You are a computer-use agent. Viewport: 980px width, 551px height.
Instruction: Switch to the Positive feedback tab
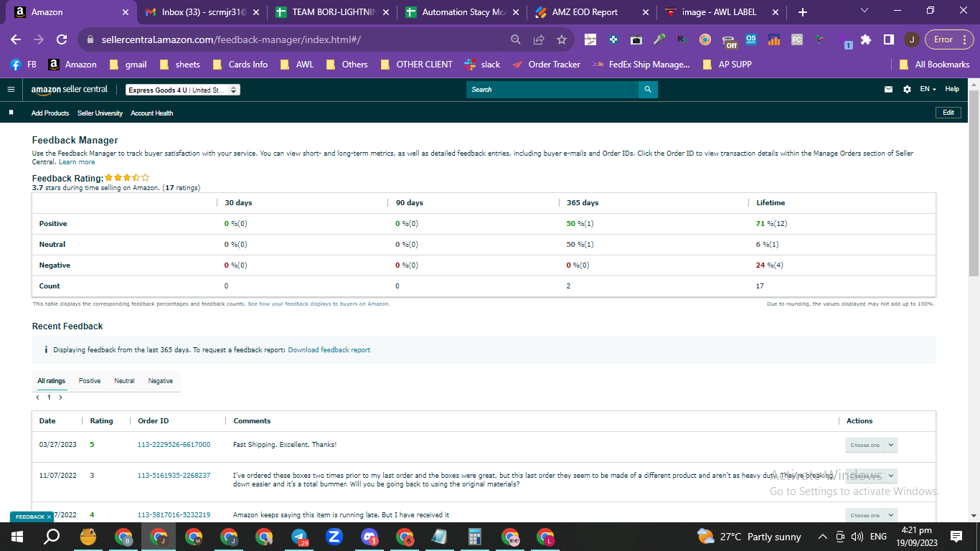click(90, 381)
